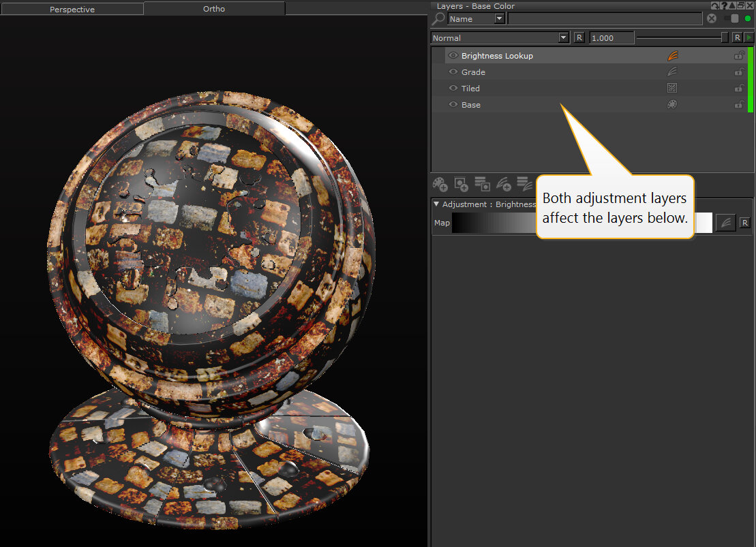Reset blend mode with the R button

pos(579,38)
